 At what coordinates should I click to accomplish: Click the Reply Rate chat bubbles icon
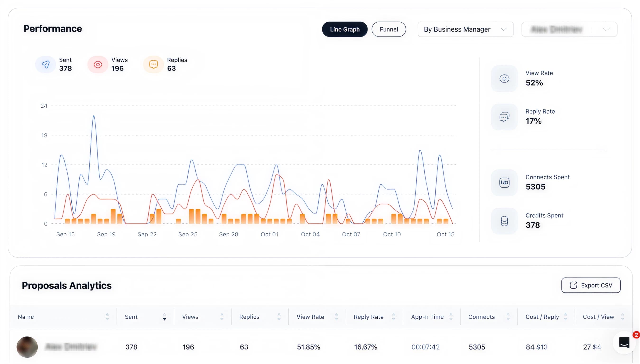pos(504,117)
